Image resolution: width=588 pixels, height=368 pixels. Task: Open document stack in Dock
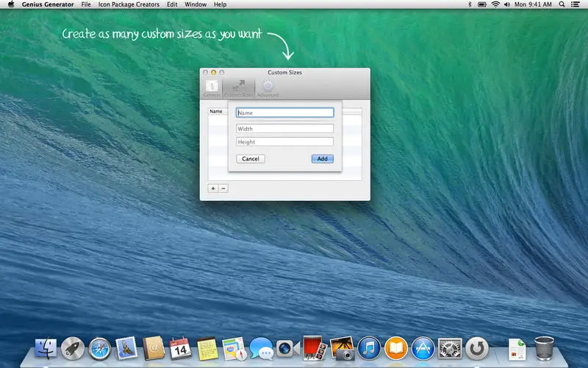tap(517, 349)
